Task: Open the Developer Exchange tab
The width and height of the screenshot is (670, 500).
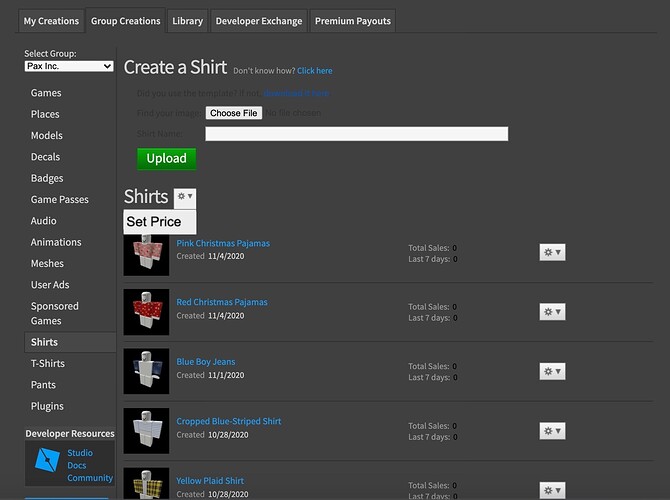Action: [259, 21]
